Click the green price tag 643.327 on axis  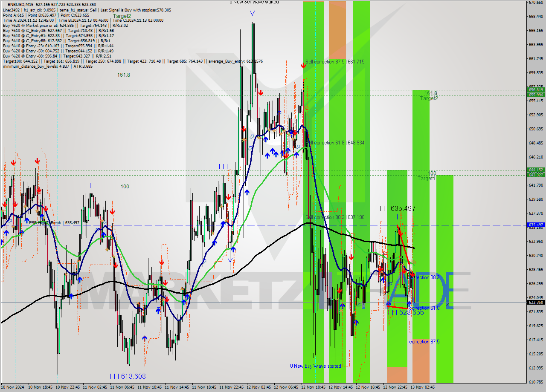coord(536,175)
